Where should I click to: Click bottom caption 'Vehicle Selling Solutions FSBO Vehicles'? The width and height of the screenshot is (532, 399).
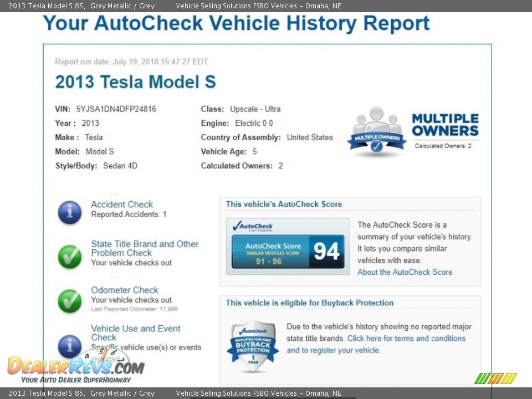pyautogui.click(x=237, y=393)
